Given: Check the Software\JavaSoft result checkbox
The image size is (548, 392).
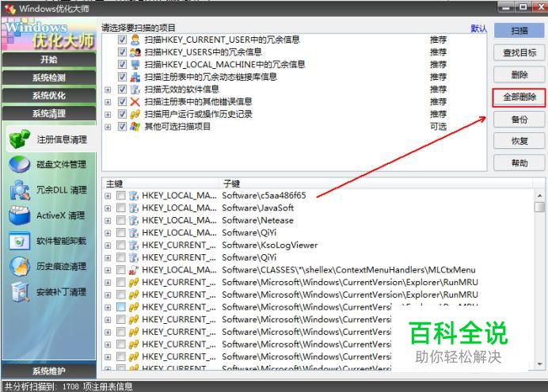Looking at the screenshot, I should (121, 207).
